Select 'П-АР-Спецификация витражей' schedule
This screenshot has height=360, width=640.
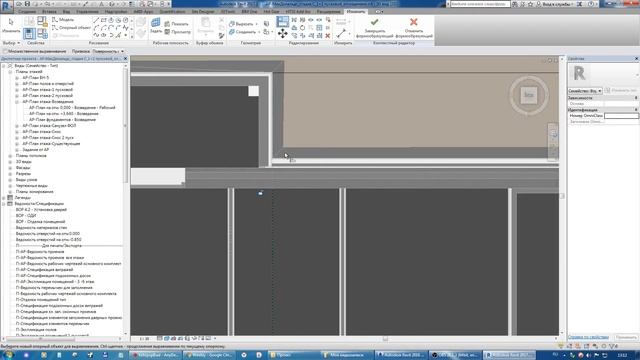(44, 270)
